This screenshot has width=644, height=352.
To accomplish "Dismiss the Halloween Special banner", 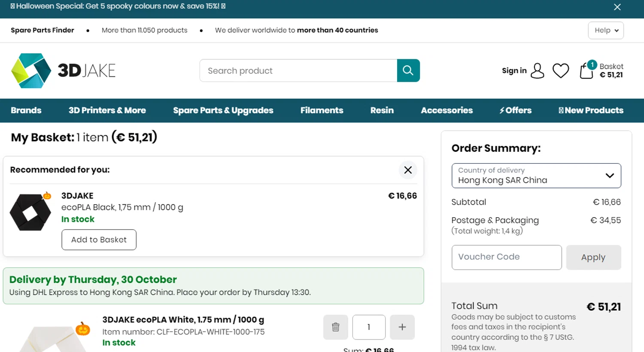I will tap(617, 7).
